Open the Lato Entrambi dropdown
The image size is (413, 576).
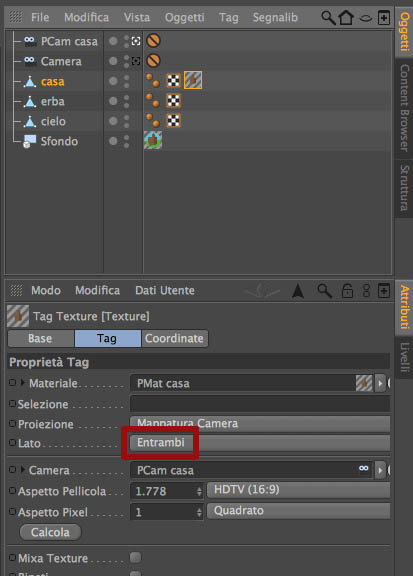pyautogui.click(x=260, y=443)
